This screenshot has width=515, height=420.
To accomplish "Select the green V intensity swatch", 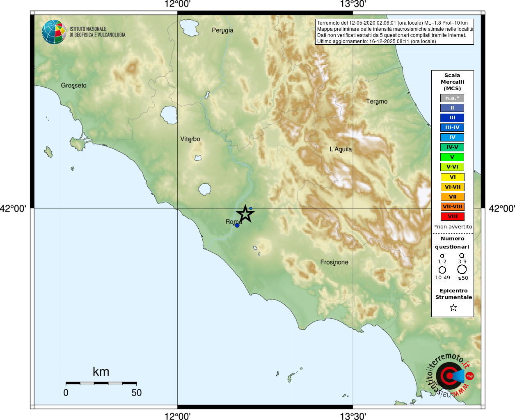I will click(x=452, y=157).
